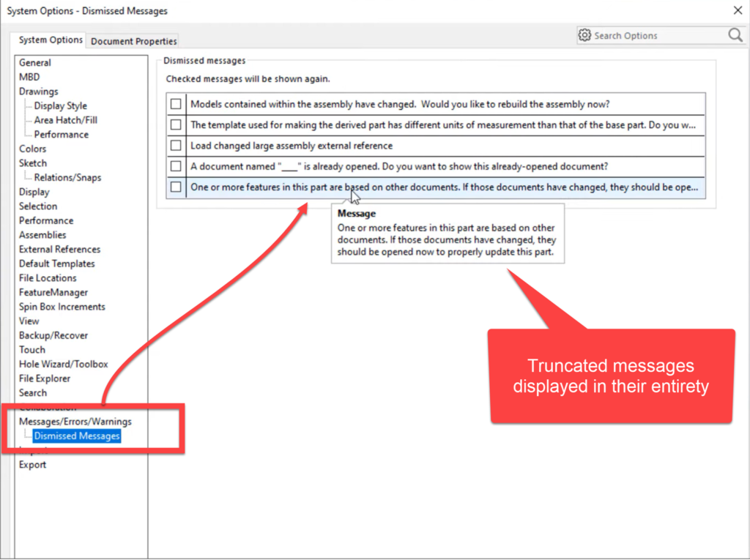Open the Selection options
750x560 pixels.
pos(38,206)
